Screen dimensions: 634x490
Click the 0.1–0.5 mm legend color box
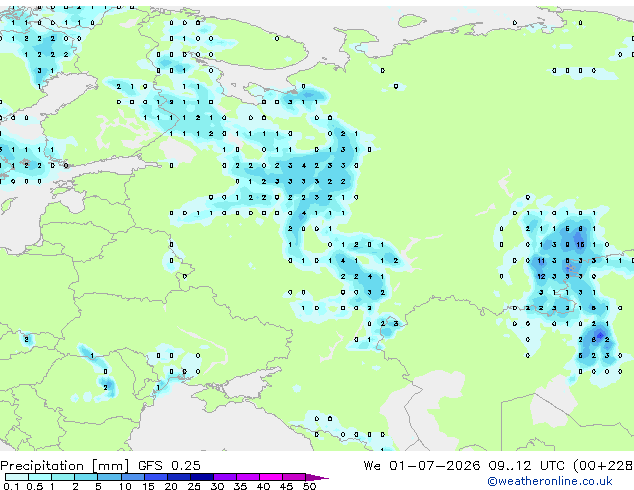tap(17, 477)
